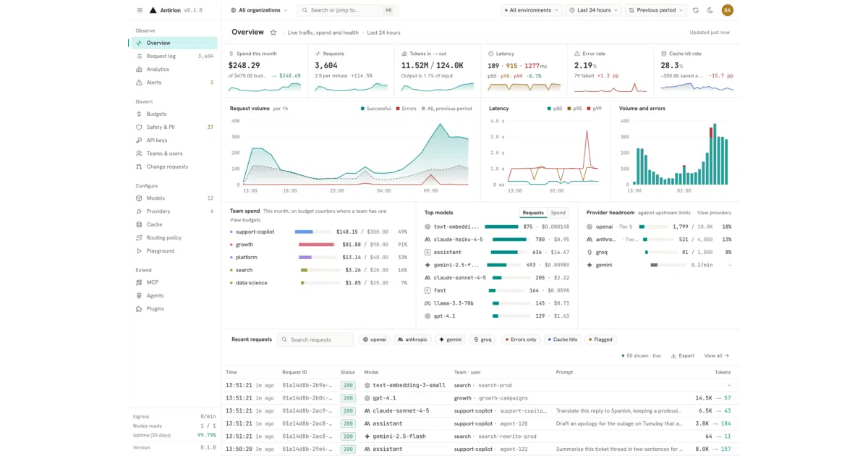Open Teams & users sidebar icon
868x456 pixels.
pyautogui.click(x=140, y=153)
